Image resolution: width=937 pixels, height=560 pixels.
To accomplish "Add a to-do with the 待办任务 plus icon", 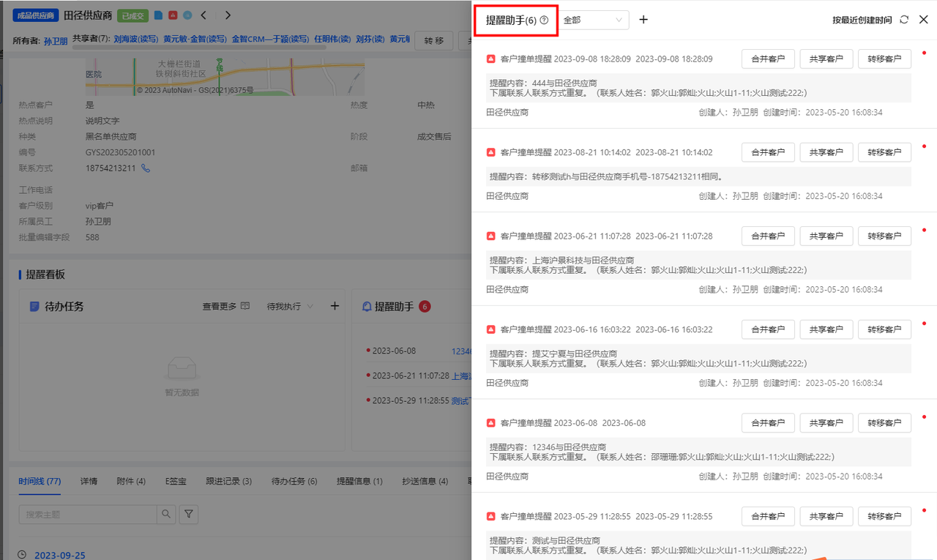I will [x=335, y=306].
